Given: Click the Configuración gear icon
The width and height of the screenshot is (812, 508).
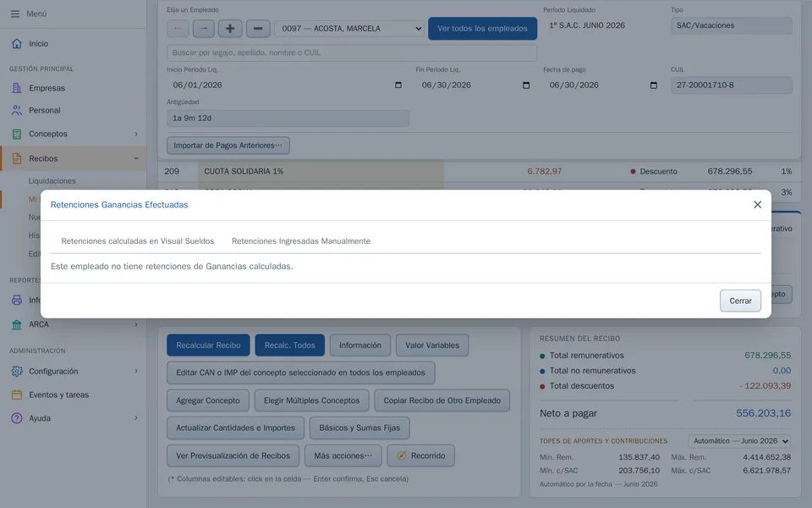Looking at the screenshot, I should 17,371.
